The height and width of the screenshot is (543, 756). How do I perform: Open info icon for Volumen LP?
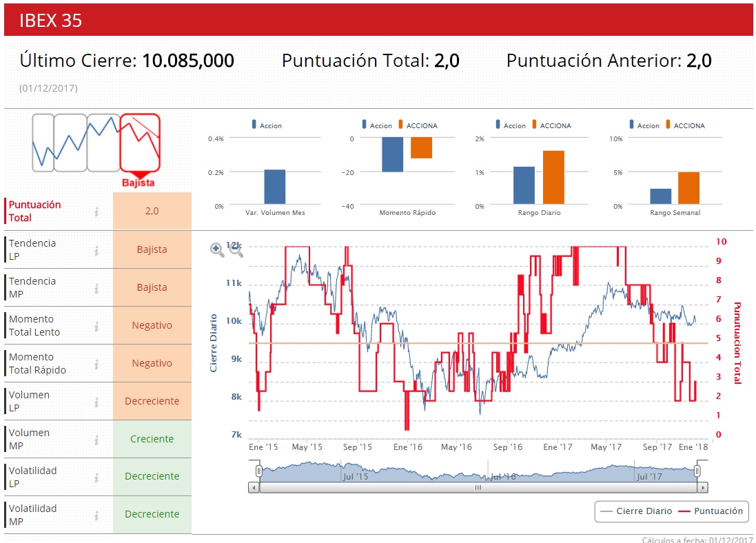point(96,402)
